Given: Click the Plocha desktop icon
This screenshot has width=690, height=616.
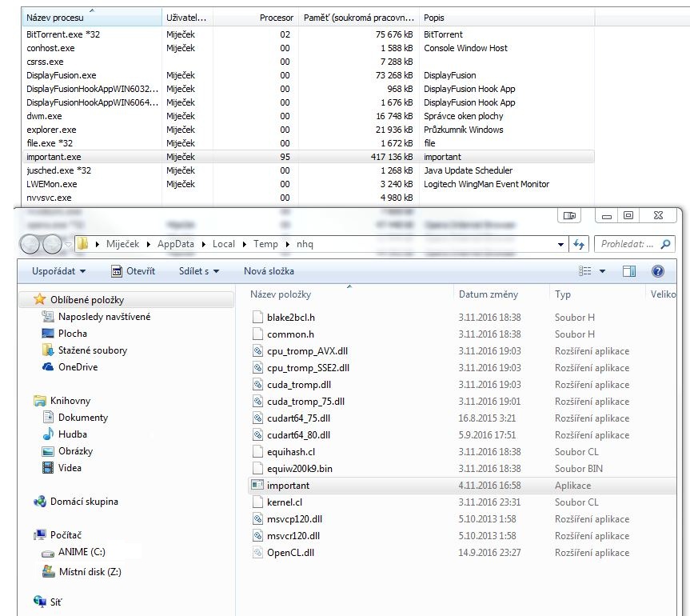Looking at the screenshot, I should (x=48, y=334).
